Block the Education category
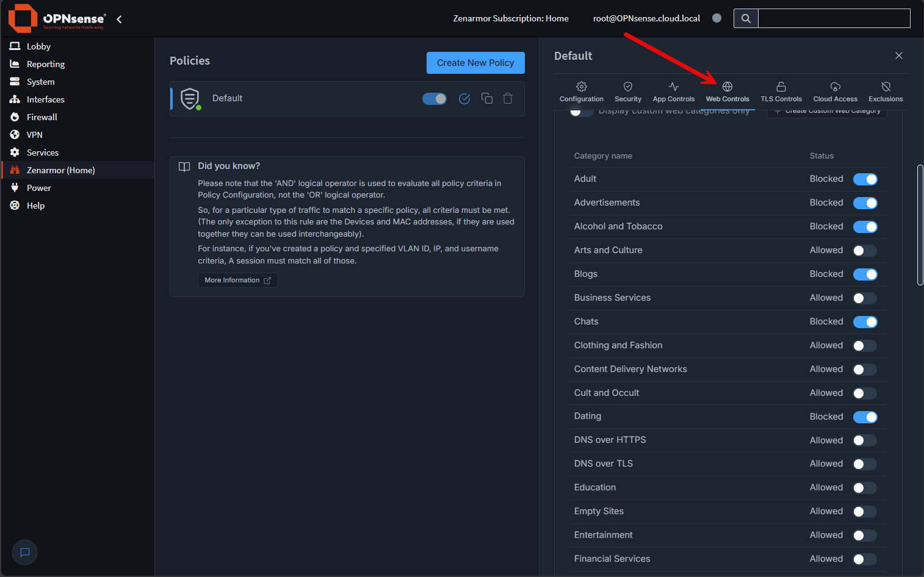Image resolution: width=924 pixels, height=577 pixels. pyautogui.click(x=865, y=487)
